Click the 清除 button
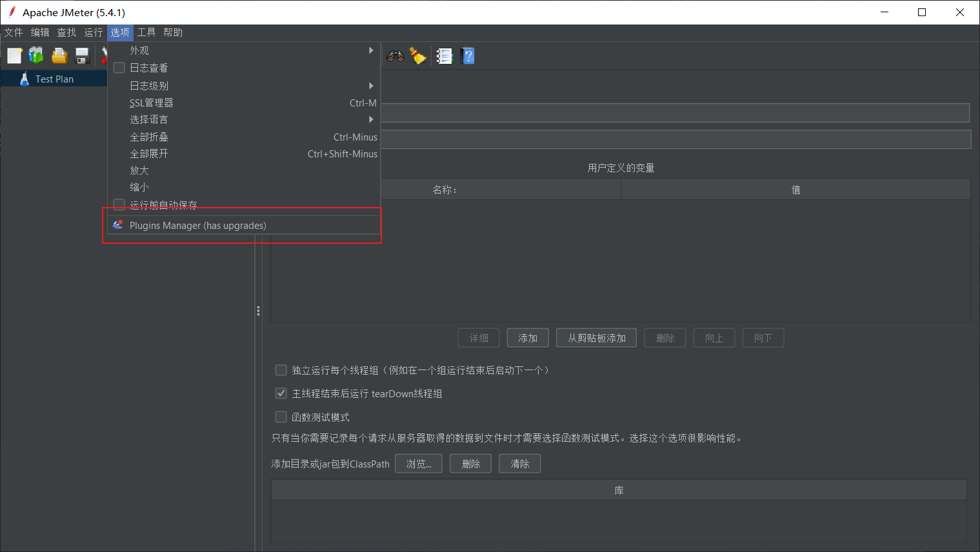Image resolution: width=980 pixels, height=552 pixels. click(520, 464)
